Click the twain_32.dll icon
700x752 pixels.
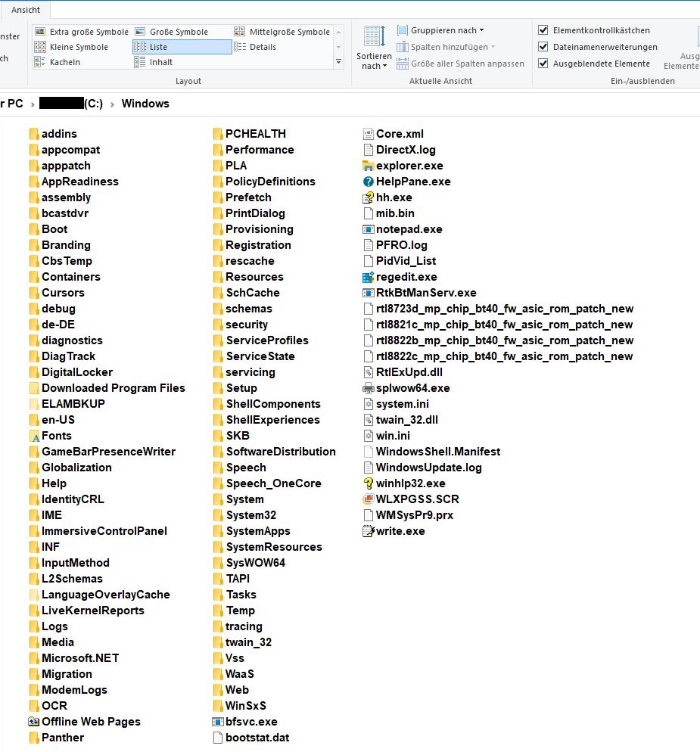pyautogui.click(x=368, y=420)
